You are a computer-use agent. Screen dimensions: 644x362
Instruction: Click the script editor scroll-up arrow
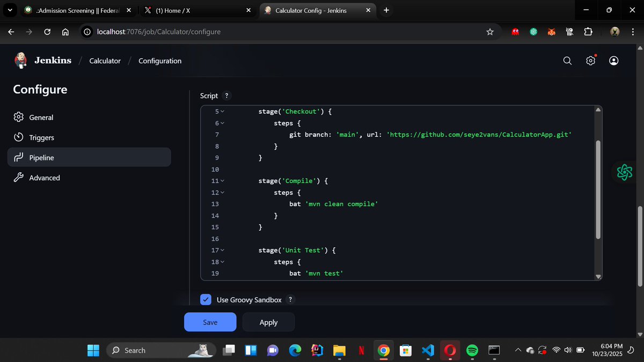599,110
